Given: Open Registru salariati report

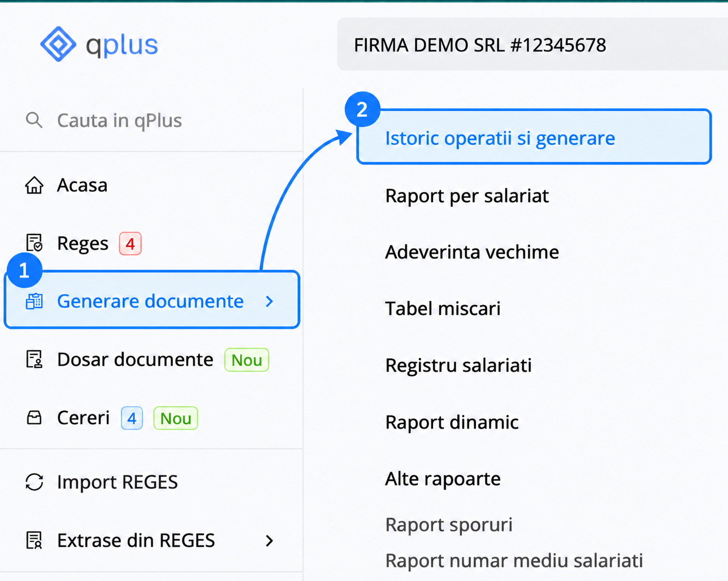Looking at the screenshot, I should [458, 365].
